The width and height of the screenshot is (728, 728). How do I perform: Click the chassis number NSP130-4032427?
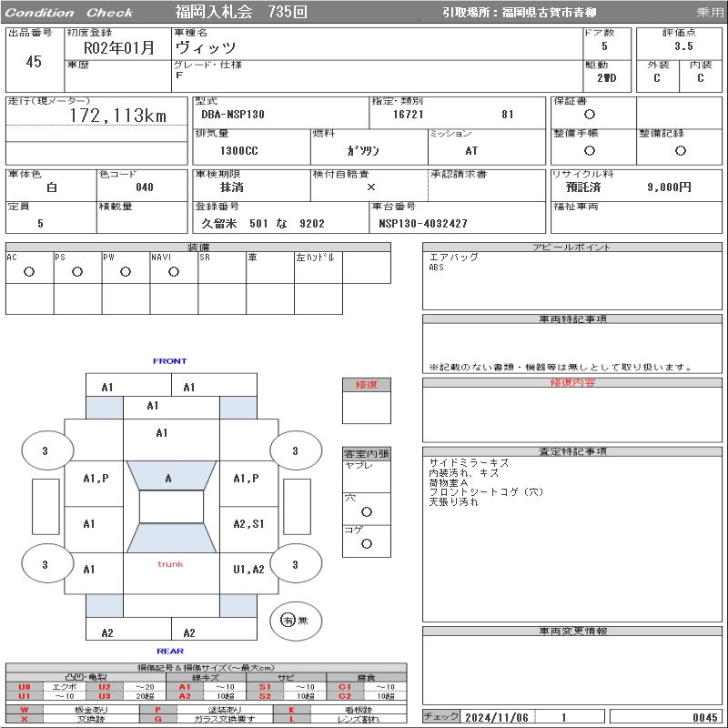423,224
